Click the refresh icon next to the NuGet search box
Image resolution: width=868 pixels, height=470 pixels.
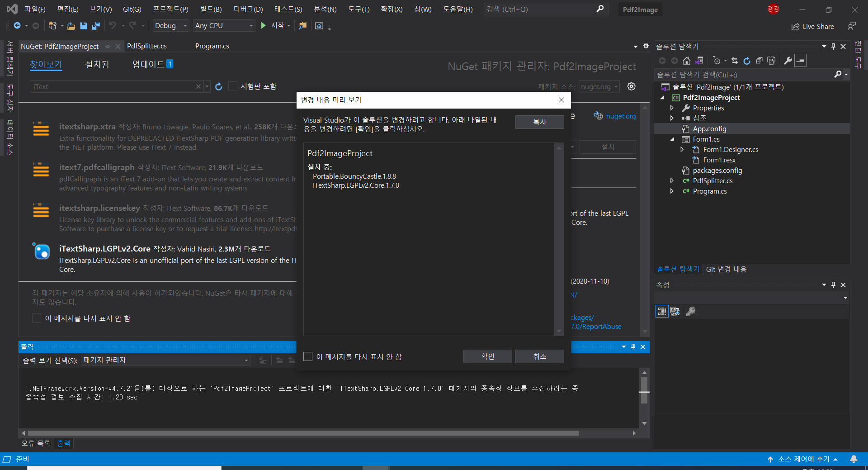pyautogui.click(x=219, y=86)
